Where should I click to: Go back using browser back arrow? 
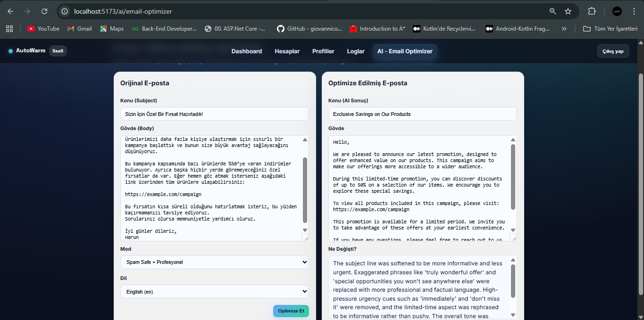point(10,11)
